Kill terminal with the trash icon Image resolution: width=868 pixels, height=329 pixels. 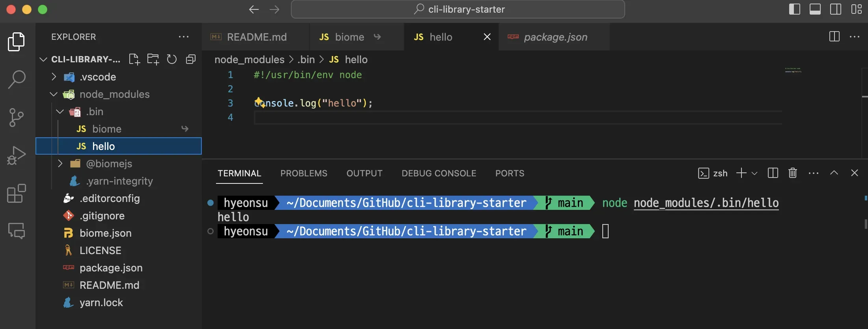tap(792, 173)
